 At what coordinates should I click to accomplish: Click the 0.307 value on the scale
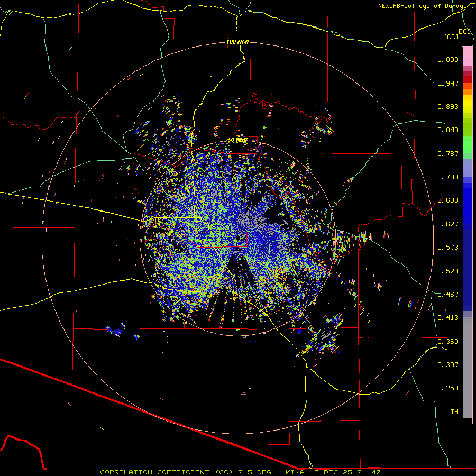[448, 365]
